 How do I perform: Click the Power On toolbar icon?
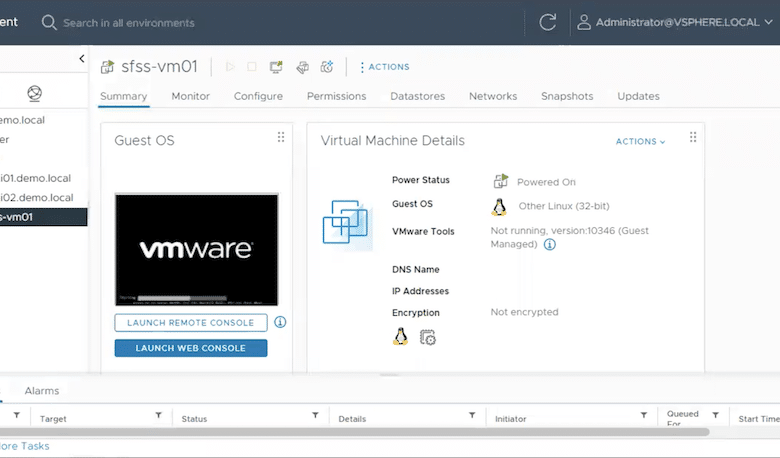pyautogui.click(x=230, y=67)
